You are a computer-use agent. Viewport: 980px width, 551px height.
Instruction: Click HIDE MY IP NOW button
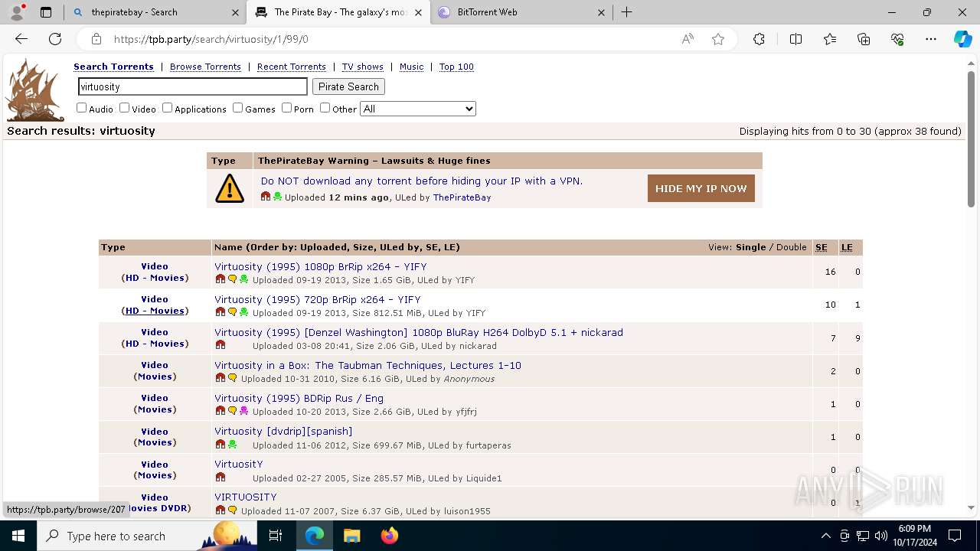[701, 188]
